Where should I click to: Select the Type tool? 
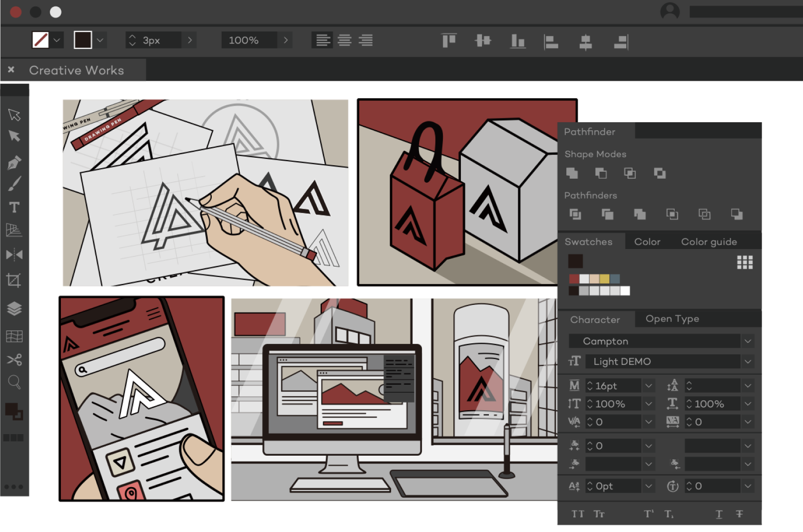pos(14,207)
